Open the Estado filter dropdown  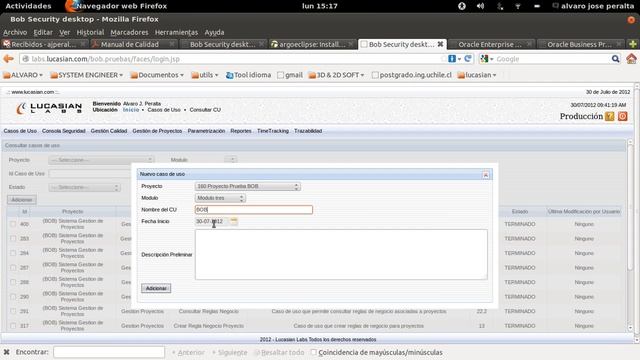pyautogui.click(x=84, y=187)
